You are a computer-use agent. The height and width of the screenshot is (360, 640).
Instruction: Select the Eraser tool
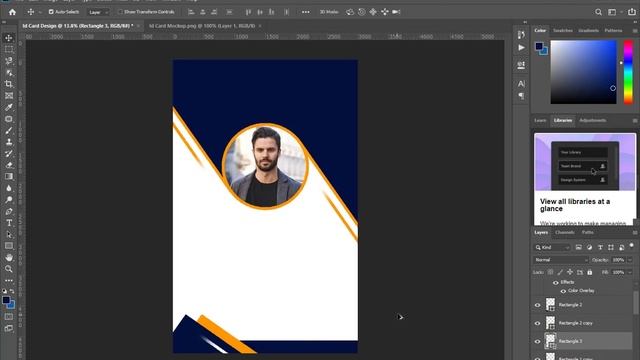click(x=9, y=165)
